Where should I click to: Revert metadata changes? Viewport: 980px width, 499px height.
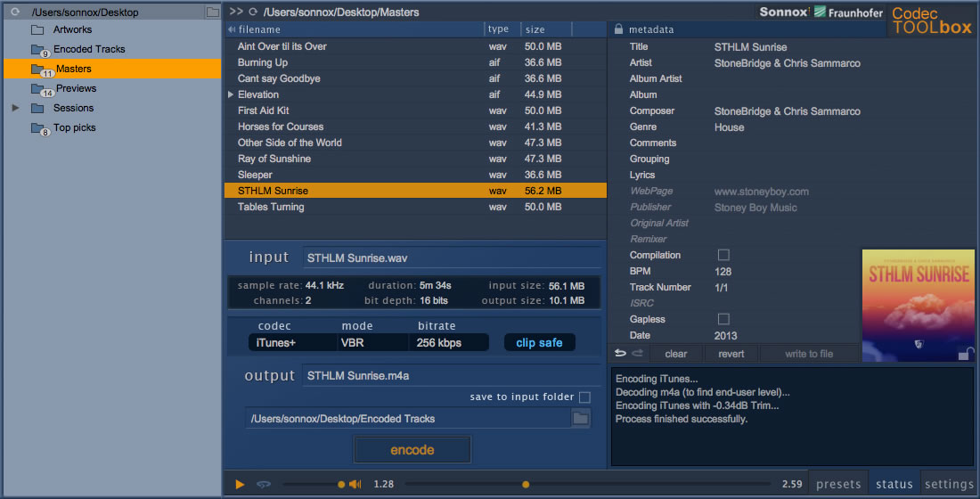(x=731, y=354)
